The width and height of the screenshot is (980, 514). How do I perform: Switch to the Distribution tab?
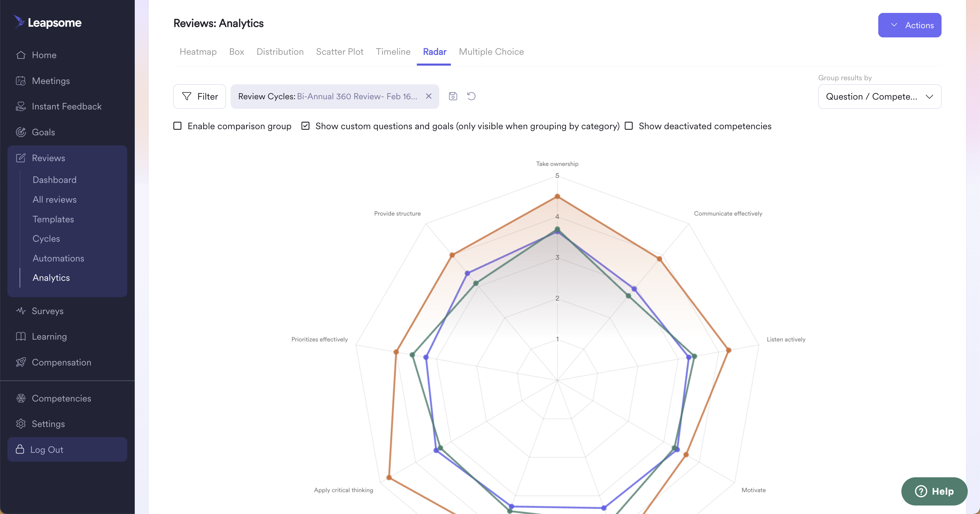click(280, 52)
